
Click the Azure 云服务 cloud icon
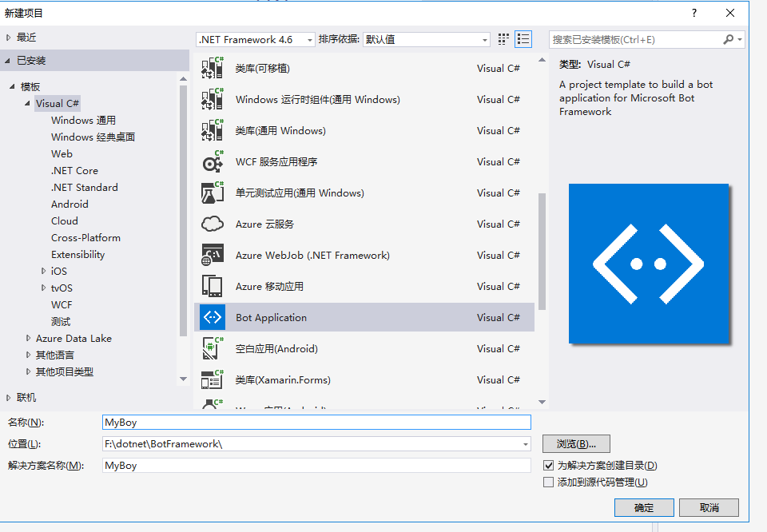pos(213,224)
